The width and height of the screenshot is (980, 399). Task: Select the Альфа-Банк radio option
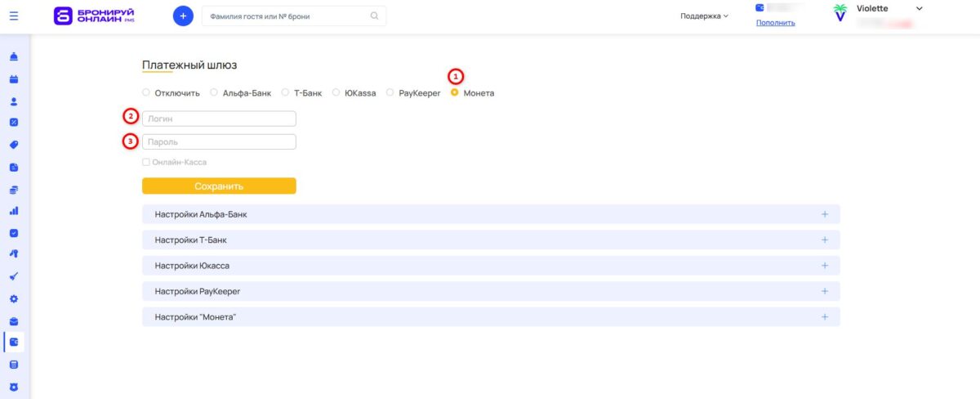pos(241,93)
